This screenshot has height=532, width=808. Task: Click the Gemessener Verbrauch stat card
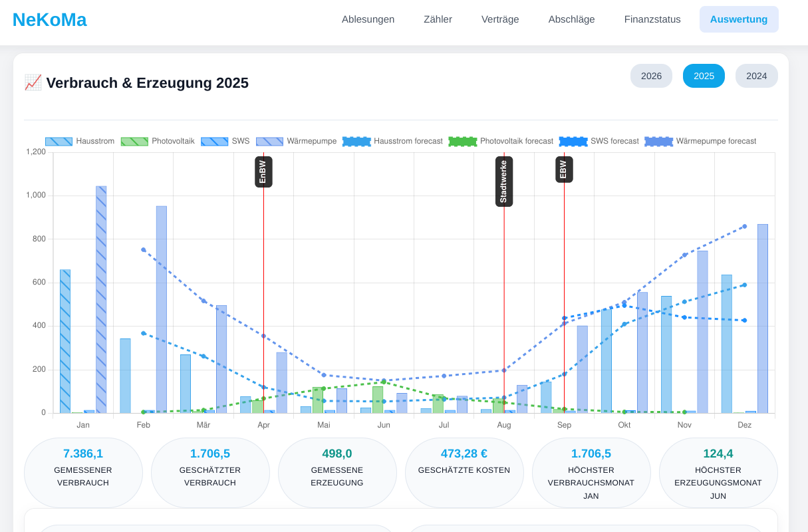pyautogui.click(x=83, y=472)
